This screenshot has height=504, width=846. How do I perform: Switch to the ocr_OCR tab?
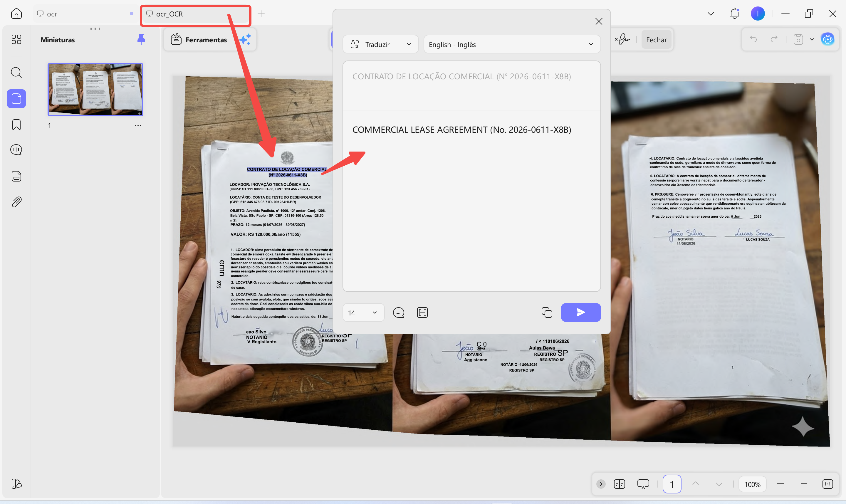tap(195, 14)
